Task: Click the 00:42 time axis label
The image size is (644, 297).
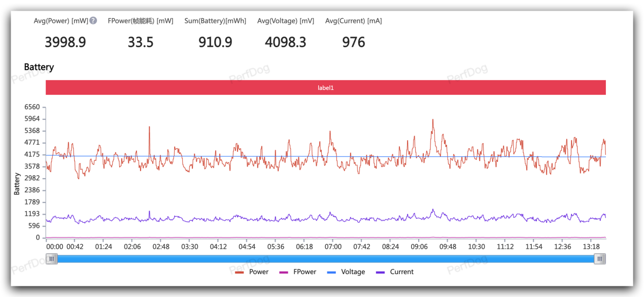Action: coord(75,247)
